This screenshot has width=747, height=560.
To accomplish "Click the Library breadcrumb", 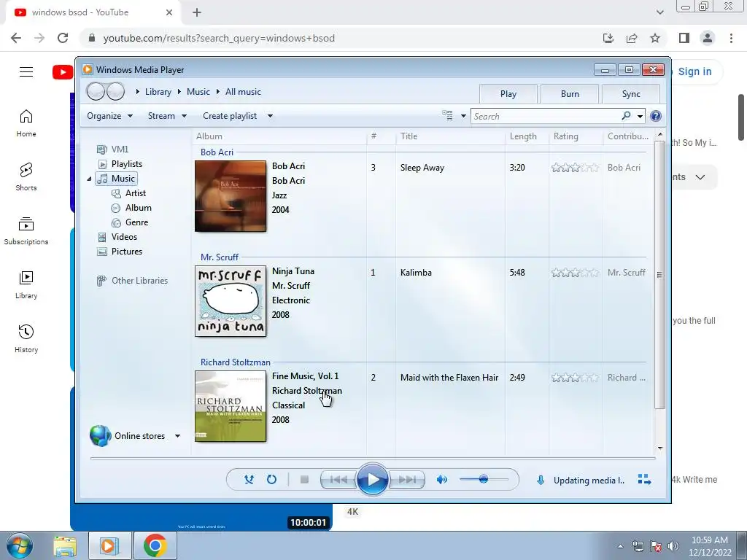I will click(x=158, y=92).
